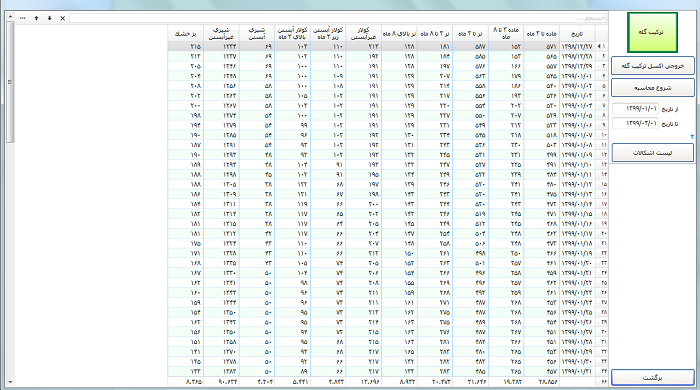Click the شیری آبستن column header

pyautogui.click(x=257, y=34)
